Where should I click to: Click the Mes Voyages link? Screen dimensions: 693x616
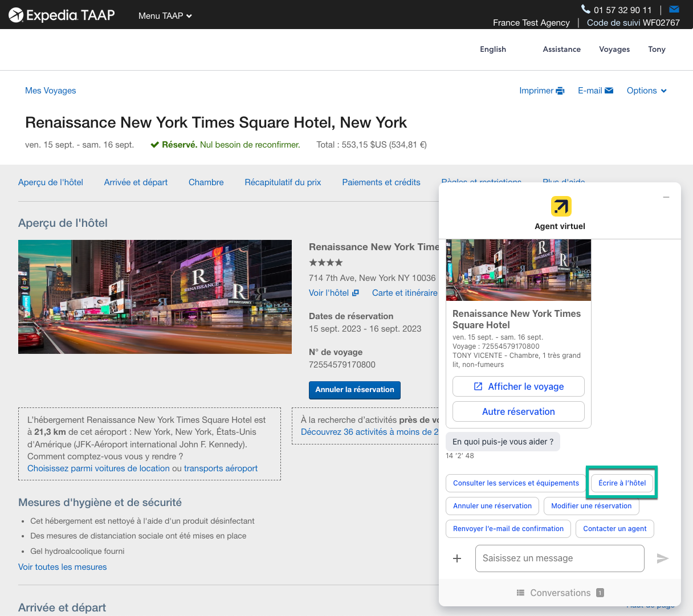tap(50, 91)
